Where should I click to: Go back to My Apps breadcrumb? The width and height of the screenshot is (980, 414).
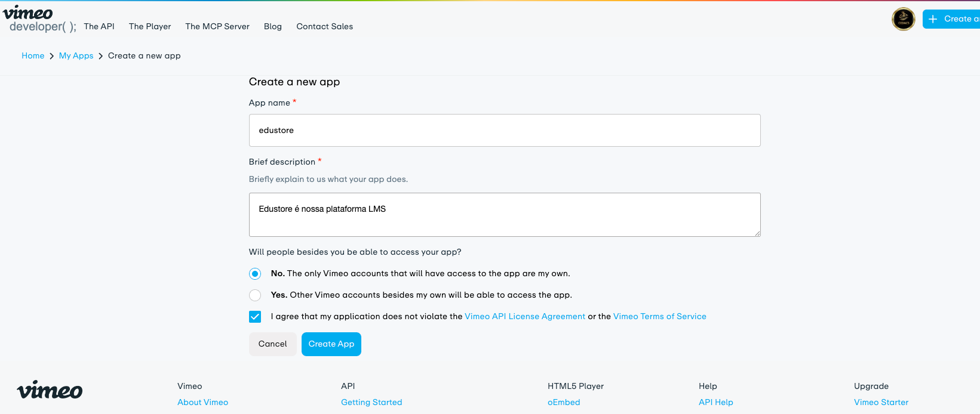(76, 55)
